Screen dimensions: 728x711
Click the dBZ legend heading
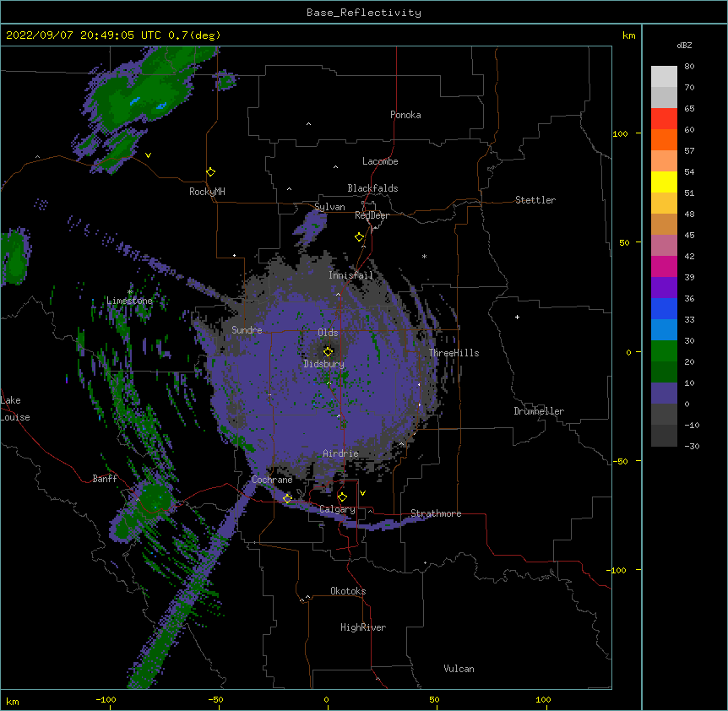click(684, 45)
